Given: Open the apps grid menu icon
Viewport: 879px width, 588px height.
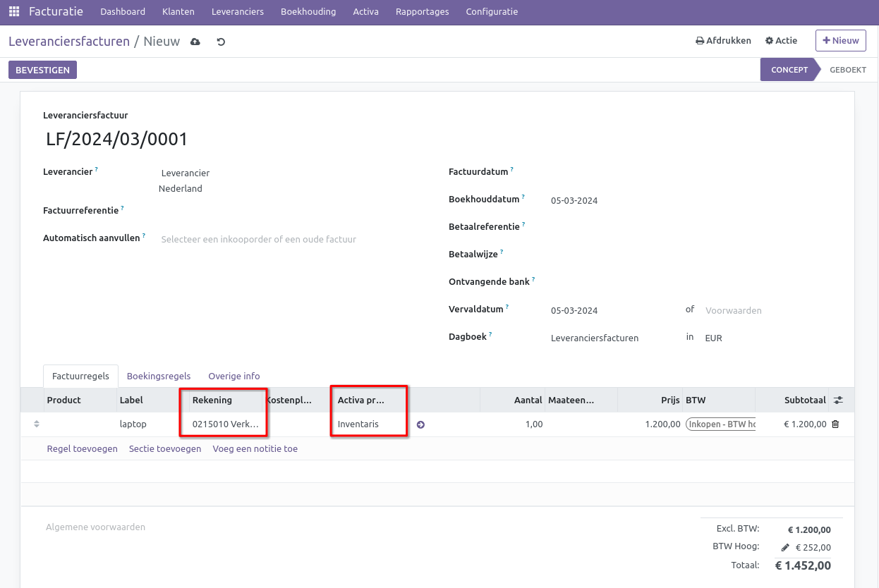Looking at the screenshot, I should 14,12.
